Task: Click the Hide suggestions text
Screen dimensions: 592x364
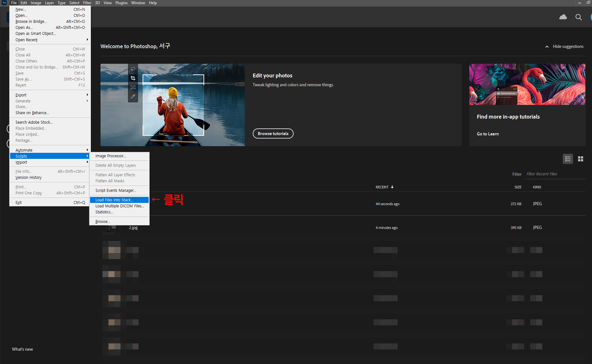Action: click(x=568, y=47)
